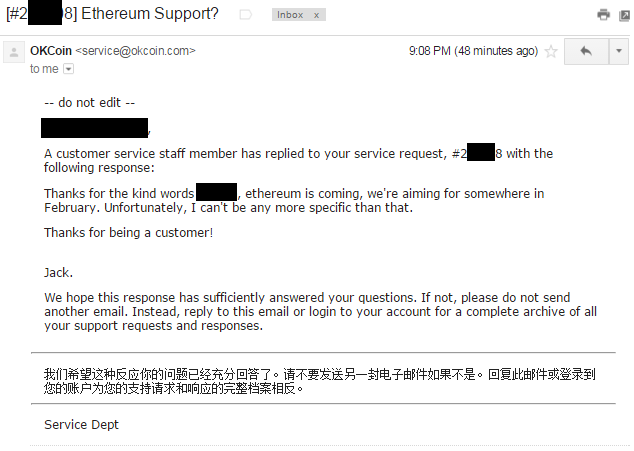Click the OKCoin sender name
The width and height of the screenshot is (634, 451).
click(51, 51)
